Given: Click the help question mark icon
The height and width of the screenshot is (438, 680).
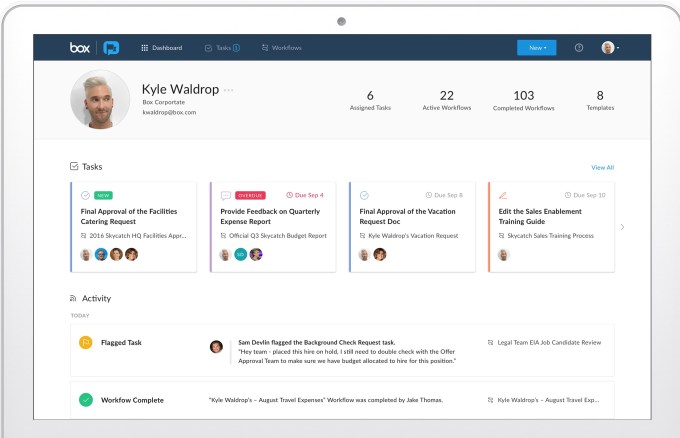Looking at the screenshot, I should tap(579, 48).
